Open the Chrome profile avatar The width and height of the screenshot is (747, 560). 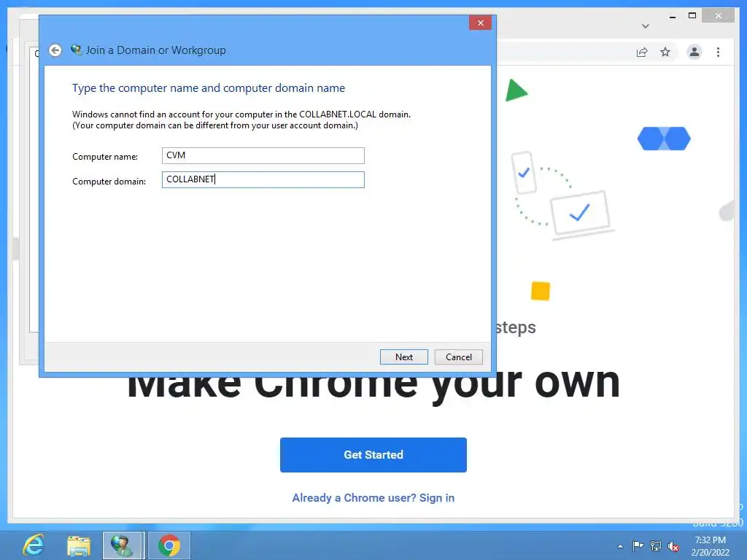tap(694, 52)
